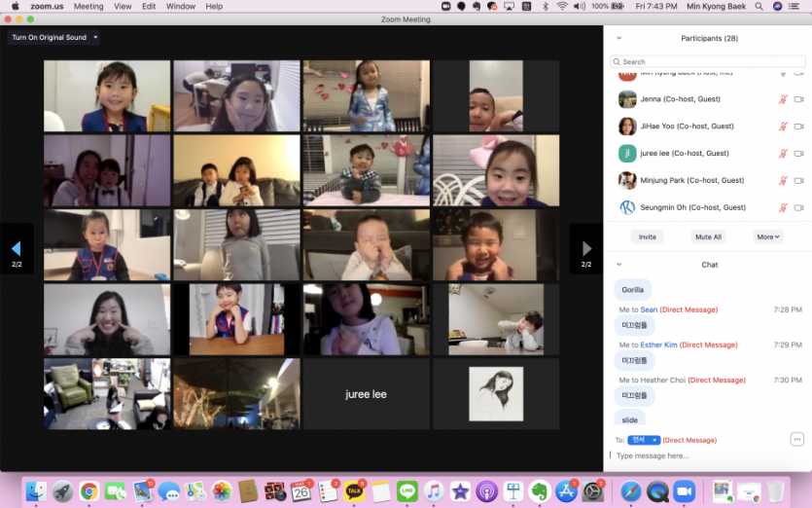Viewport: 812px width, 508px height.
Task: Collapse the Participants panel chevron
Action: [x=618, y=38]
